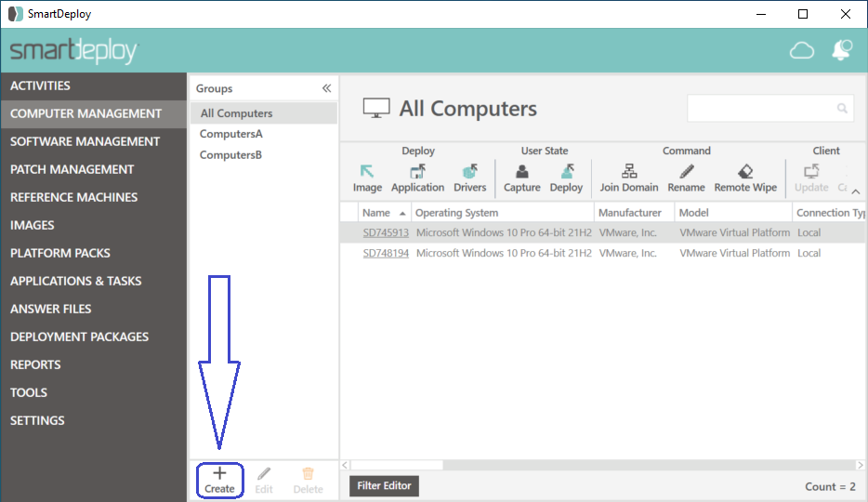Image resolution: width=868 pixels, height=502 pixels.
Task: Open REFERENCE MACHINES in sidebar
Action: [94, 197]
